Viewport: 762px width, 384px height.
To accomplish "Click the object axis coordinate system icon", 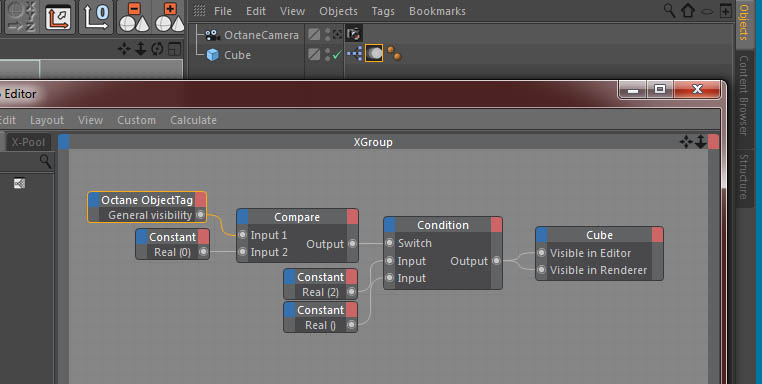I will [x=58, y=17].
